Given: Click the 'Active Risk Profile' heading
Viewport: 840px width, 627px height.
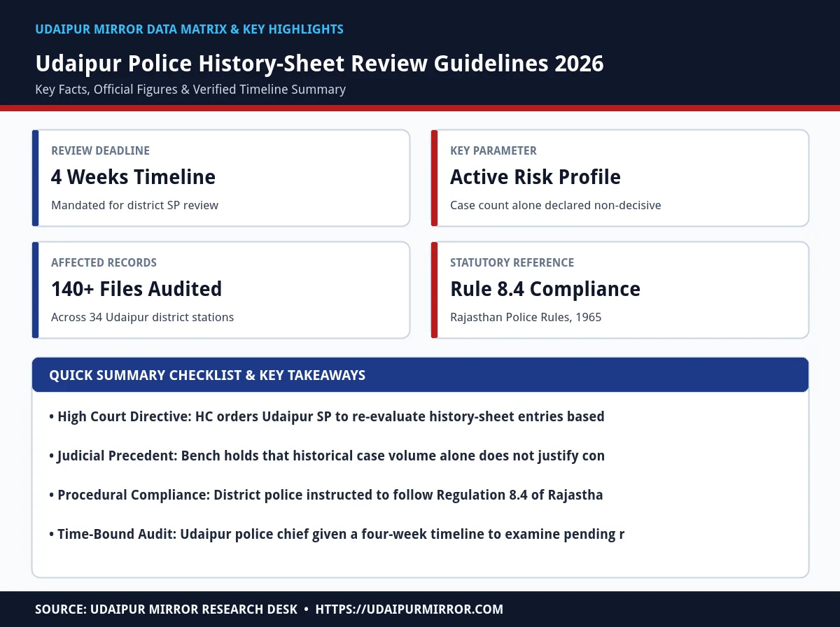Looking at the screenshot, I should (535, 177).
